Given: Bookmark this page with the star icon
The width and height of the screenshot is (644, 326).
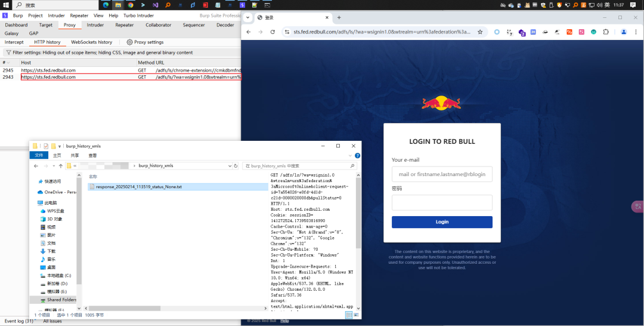Looking at the screenshot, I should (479, 32).
